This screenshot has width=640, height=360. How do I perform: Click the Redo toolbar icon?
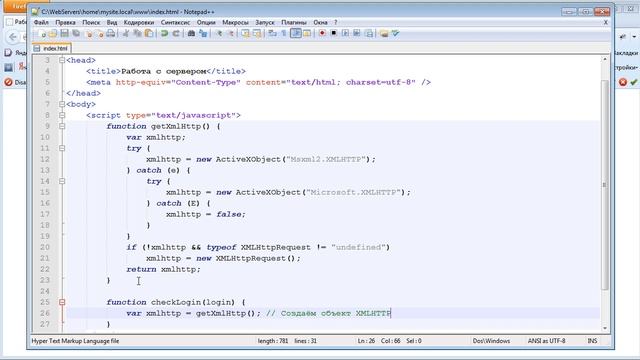tap(176, 33)
